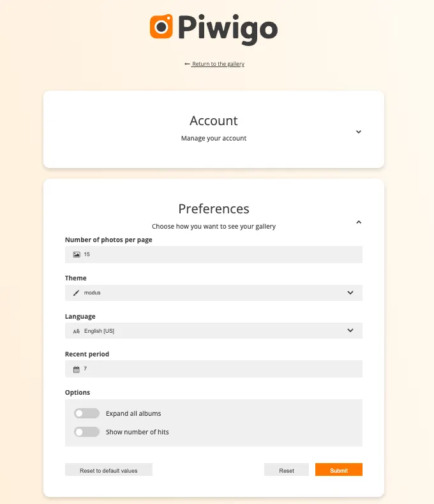Turn on Show number of hits
This screenshot has width=434, height=504.
[x=87, y=432]
